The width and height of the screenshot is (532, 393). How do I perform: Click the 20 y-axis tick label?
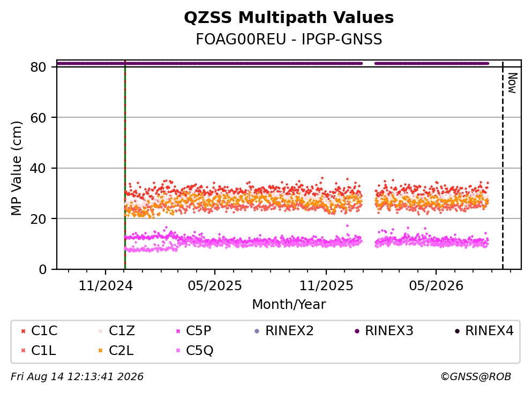tap(39, 218)
